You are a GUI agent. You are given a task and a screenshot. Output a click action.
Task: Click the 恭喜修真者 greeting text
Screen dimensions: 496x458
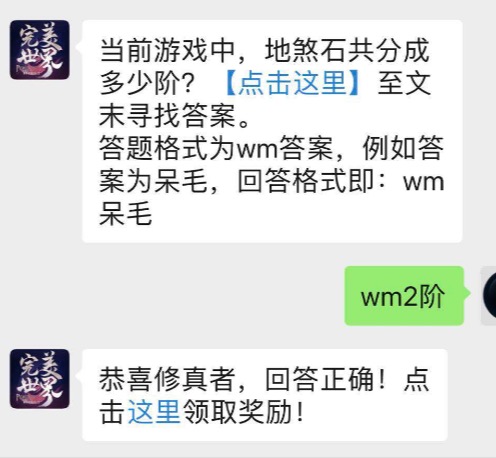(167, 379)
